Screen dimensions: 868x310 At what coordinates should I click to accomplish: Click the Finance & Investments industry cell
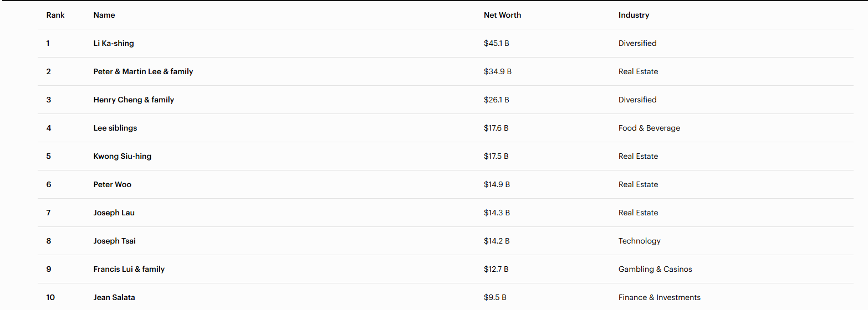[x=660, y=297]
